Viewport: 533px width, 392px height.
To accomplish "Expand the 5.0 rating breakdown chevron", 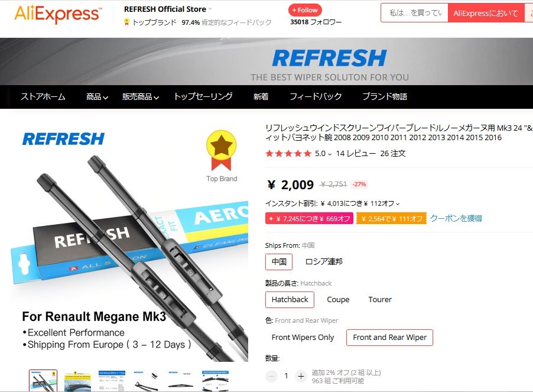I will pyautogui.click(x=329, y=154).
